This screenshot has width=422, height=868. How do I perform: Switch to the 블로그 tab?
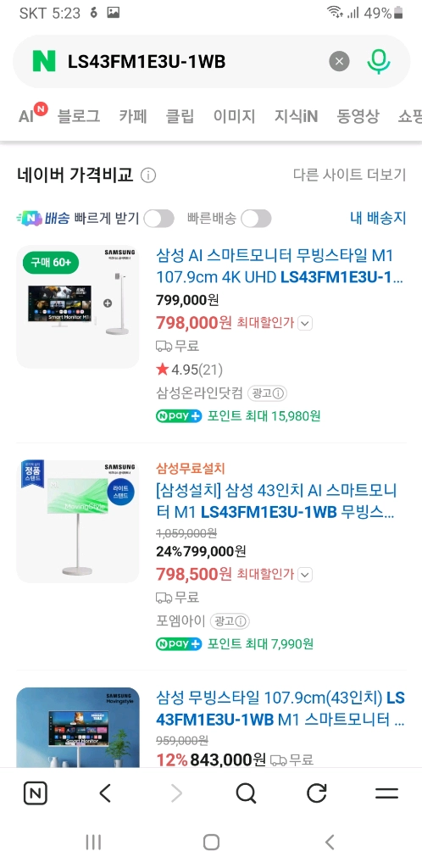point(79,117)
